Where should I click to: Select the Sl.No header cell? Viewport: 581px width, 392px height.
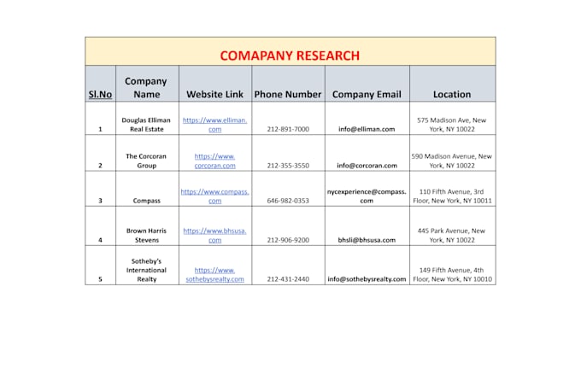click(x=101, y=84)
